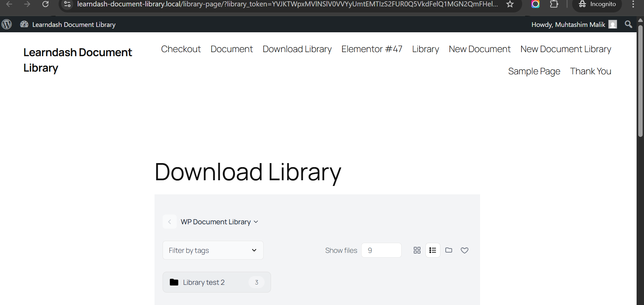Click the 'Show files' label
Viewport: 644px width, 305px height.
(x=341, y=251)
